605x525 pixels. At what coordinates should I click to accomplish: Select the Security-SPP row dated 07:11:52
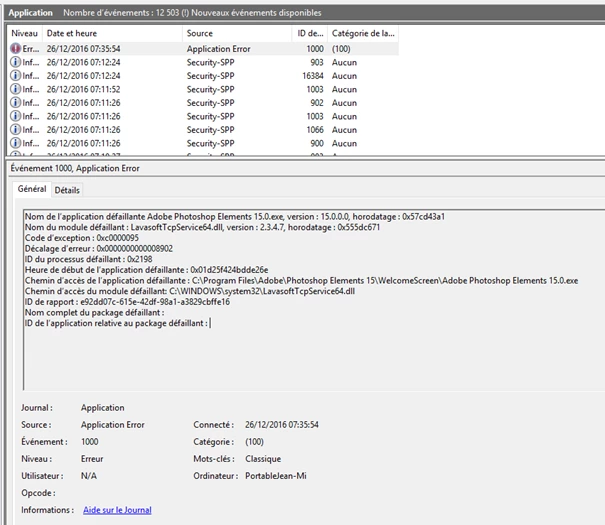tap(203, 89)
